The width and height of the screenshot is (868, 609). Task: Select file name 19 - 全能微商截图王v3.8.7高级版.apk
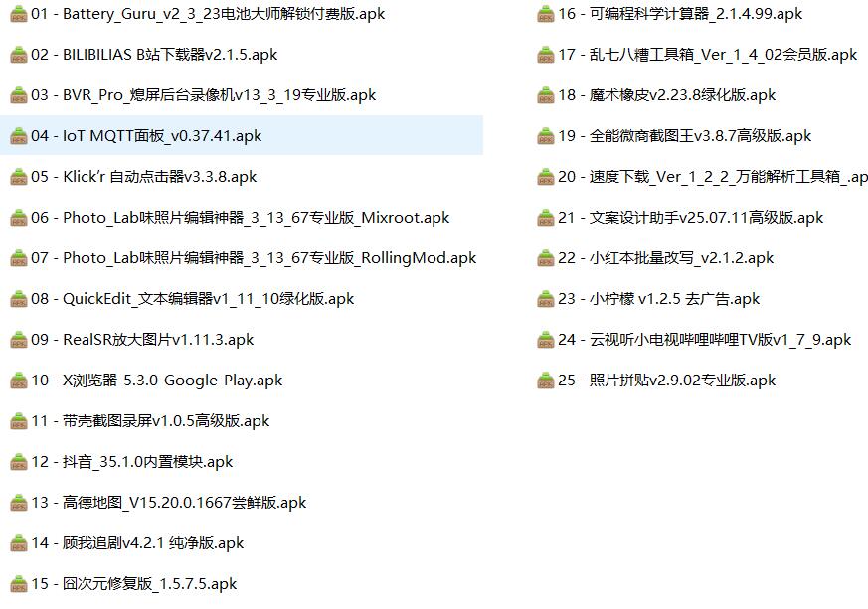[685, 135]
